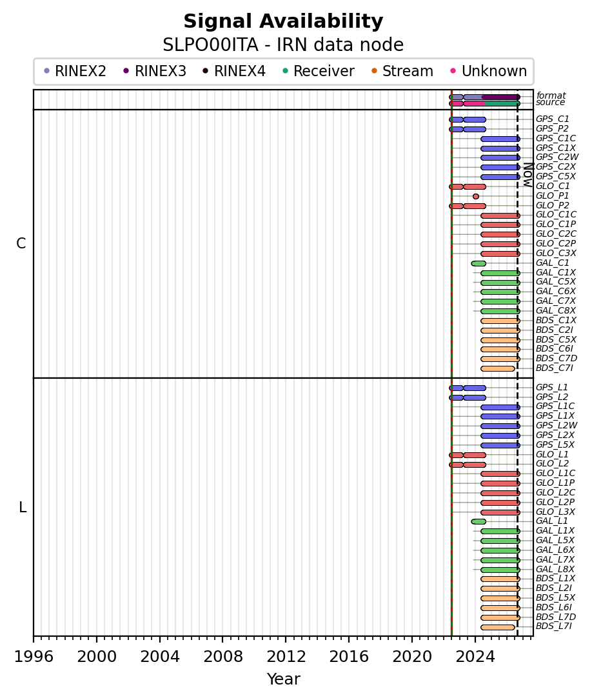Click the GPS_L1 row label
This screenshot has height=700, width=592.
pyautogui.click(x=552, y=388)
